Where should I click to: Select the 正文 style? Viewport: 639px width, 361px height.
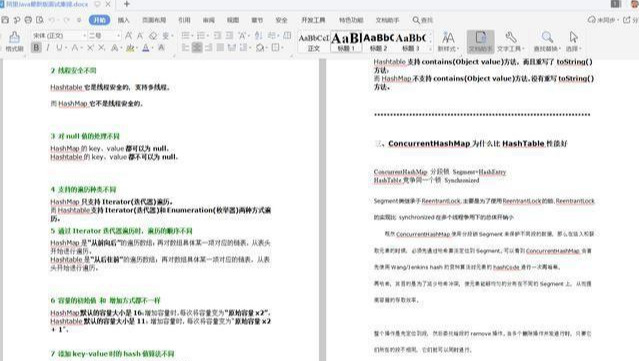[313, 42]
